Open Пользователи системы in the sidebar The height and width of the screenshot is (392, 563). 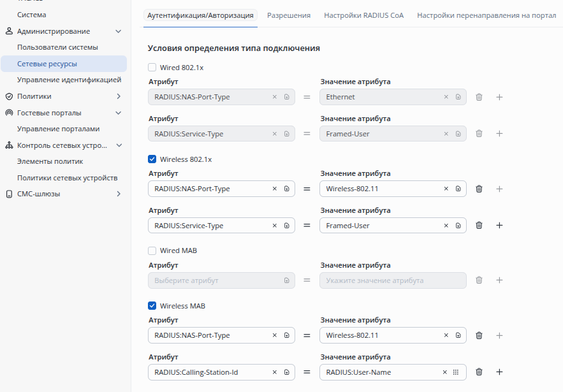click(x=57, y=47)
